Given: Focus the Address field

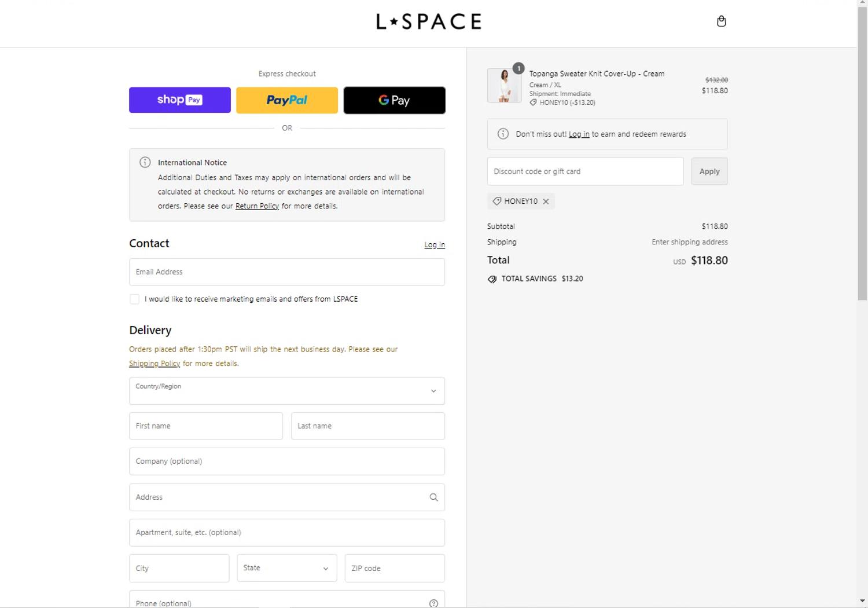Looking at the screenshot, I should [287, 497].
